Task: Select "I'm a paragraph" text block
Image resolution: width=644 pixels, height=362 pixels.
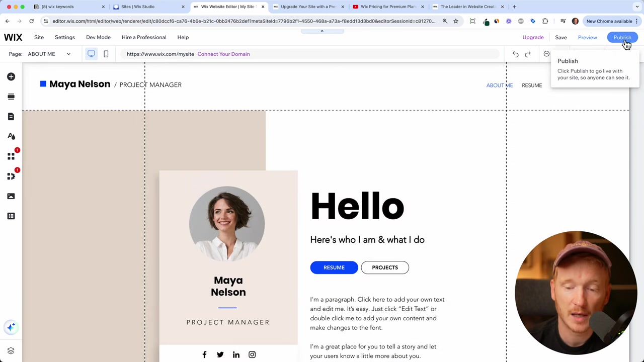Action: click(377, 313)
